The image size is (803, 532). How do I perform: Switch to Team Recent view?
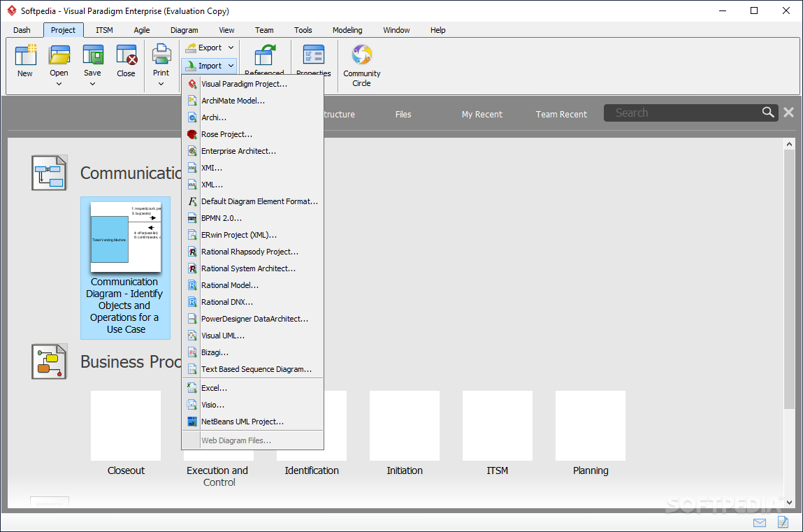561,114
